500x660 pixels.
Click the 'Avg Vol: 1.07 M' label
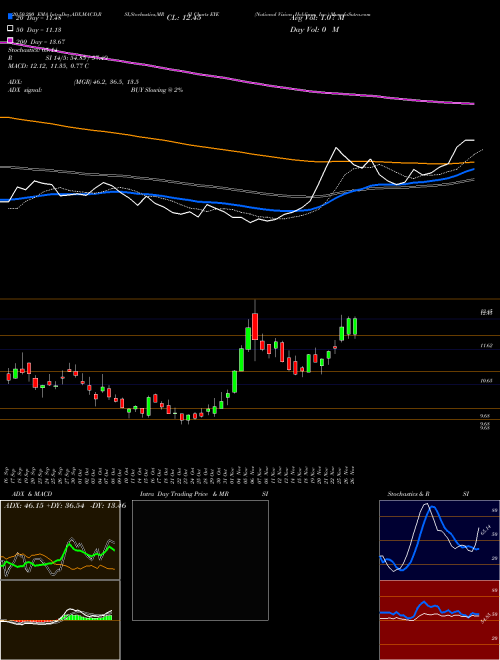317,18
